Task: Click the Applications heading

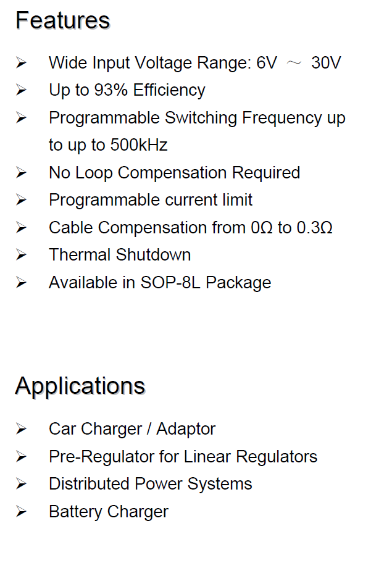Action: pos(80,386)
